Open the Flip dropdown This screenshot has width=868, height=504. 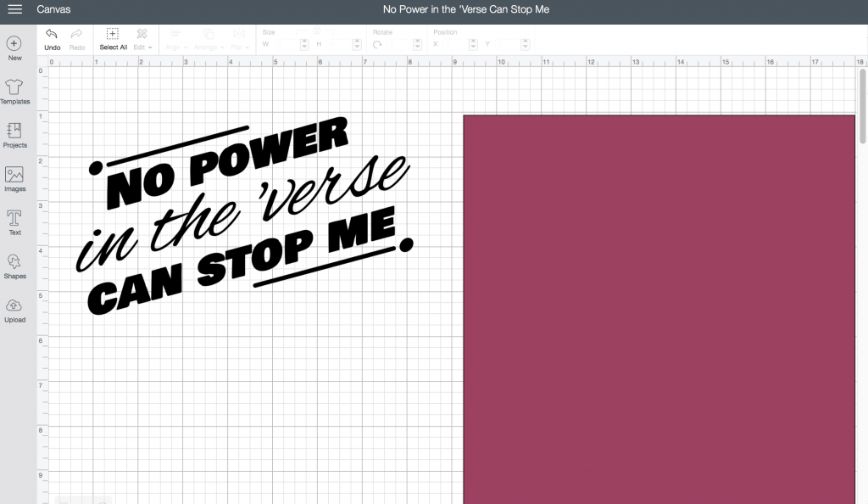pos(239,40)
